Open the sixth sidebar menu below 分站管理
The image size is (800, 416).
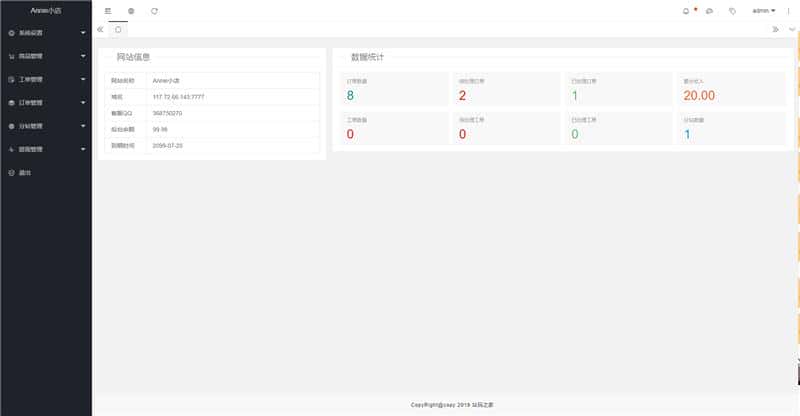(x=46, y=149)
